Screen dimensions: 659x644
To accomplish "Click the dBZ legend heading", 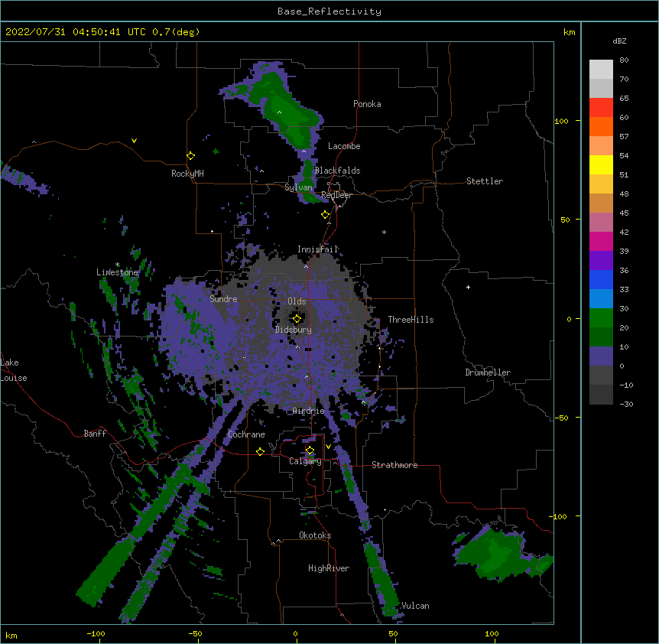I will (619, 41).
